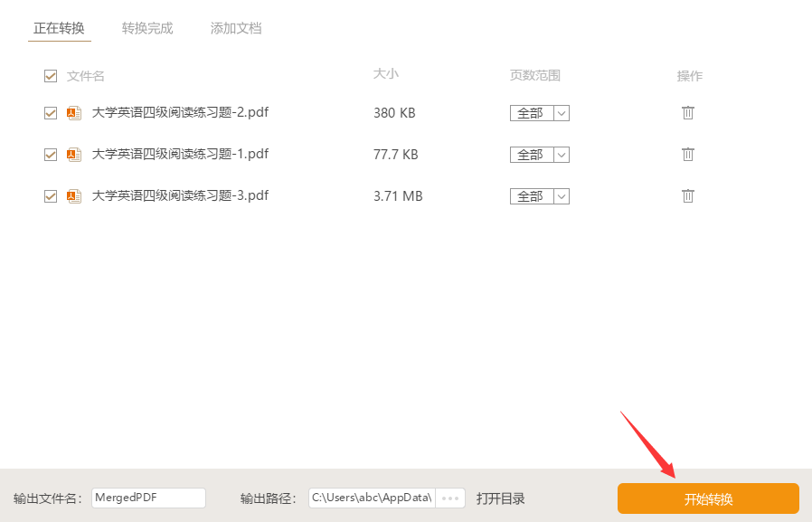Select file name 大学英语四级阅读练习题-3.pdf
Viewport: 812px width, 522px height.
[180, 195]
